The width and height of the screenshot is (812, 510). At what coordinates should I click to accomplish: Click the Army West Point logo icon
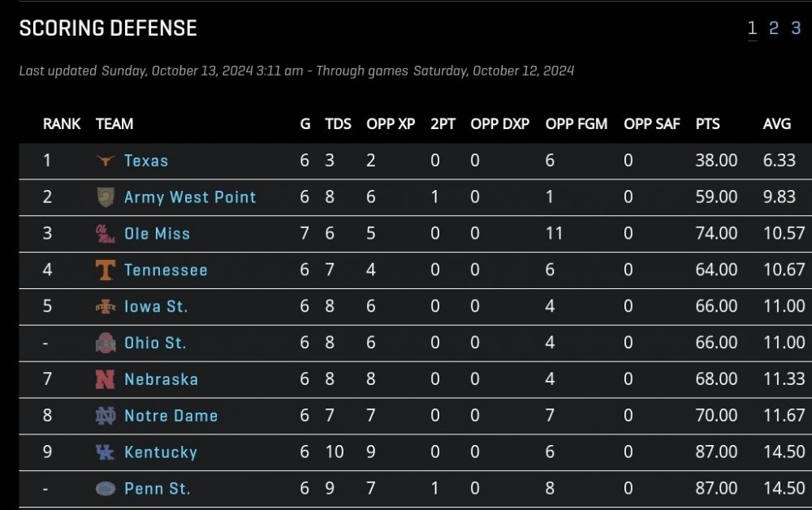pos(106,197)
